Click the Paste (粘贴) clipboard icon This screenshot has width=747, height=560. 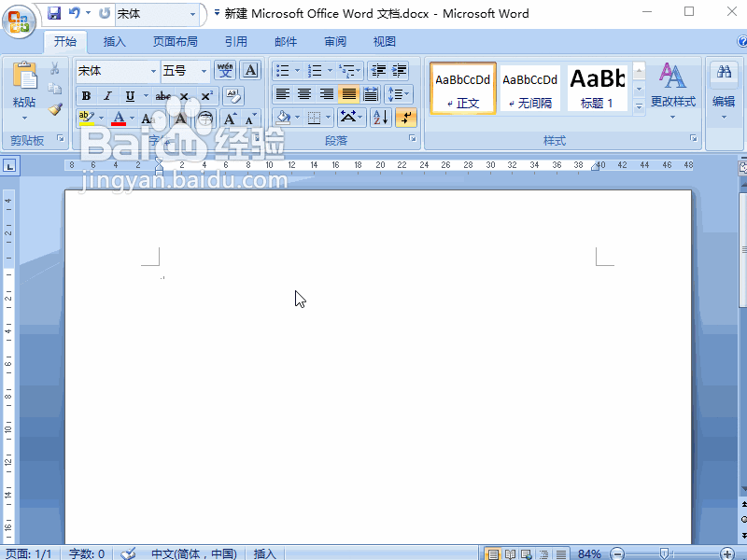pos(24,77)
